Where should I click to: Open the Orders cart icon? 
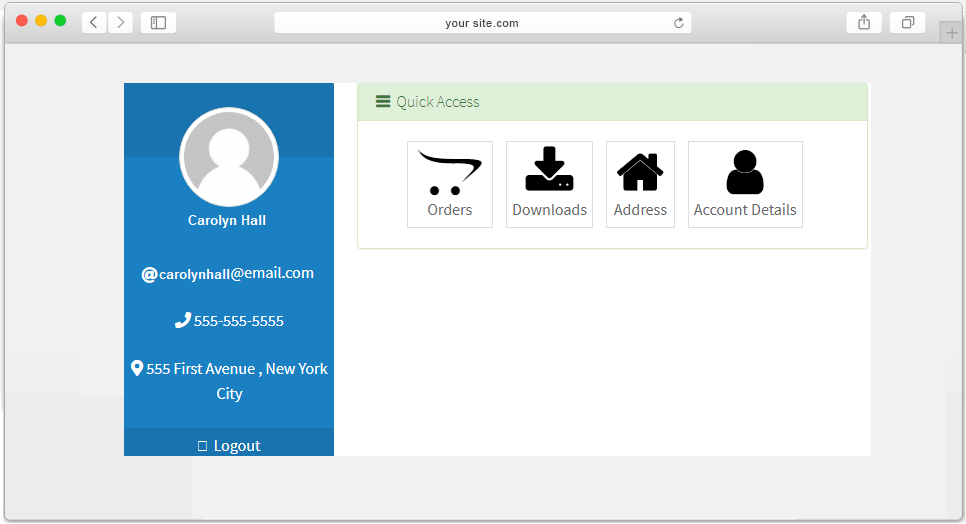click(450, 172)
